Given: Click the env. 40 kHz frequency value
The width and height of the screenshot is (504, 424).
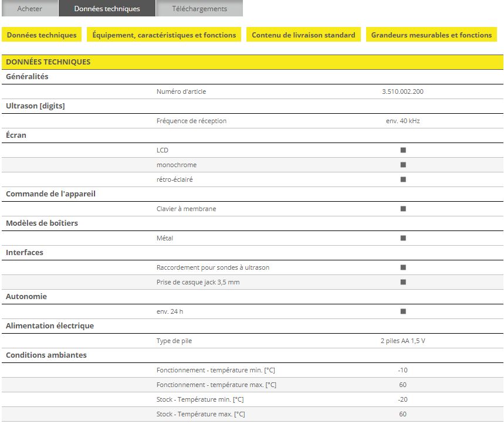Looking at the screenshot, I should [402, 121].
